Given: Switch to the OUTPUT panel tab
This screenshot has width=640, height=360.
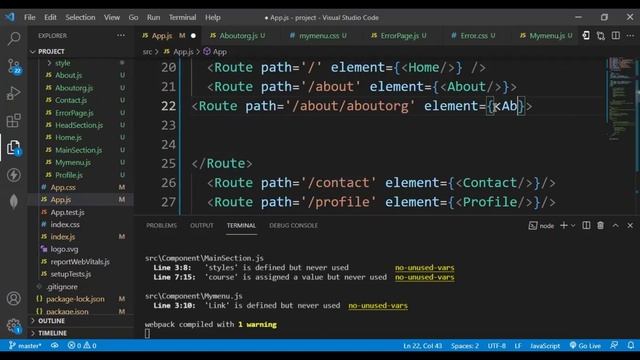Looking at the screenshot, I should pos(202,225).
